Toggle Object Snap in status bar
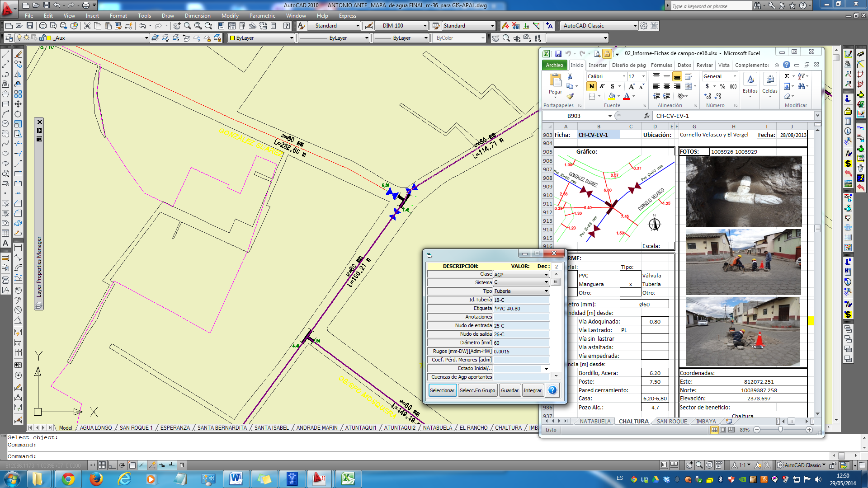This screenshot has width=868, height=488. pos(132,465)
